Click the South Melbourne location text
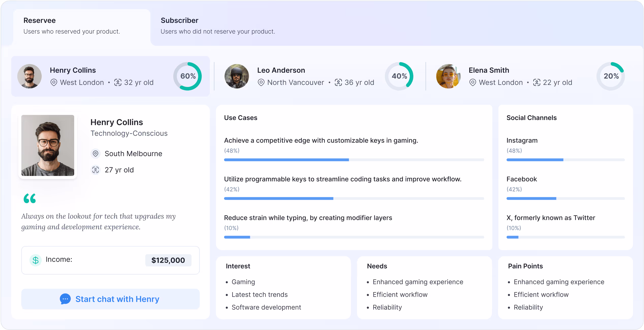This screenshot has height=330, width=644. [x=133, y=154]
